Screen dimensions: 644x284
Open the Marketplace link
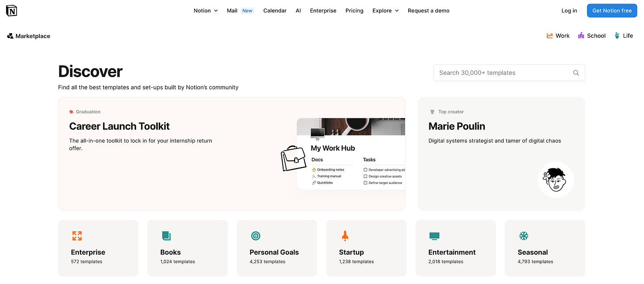pos(29,36)
